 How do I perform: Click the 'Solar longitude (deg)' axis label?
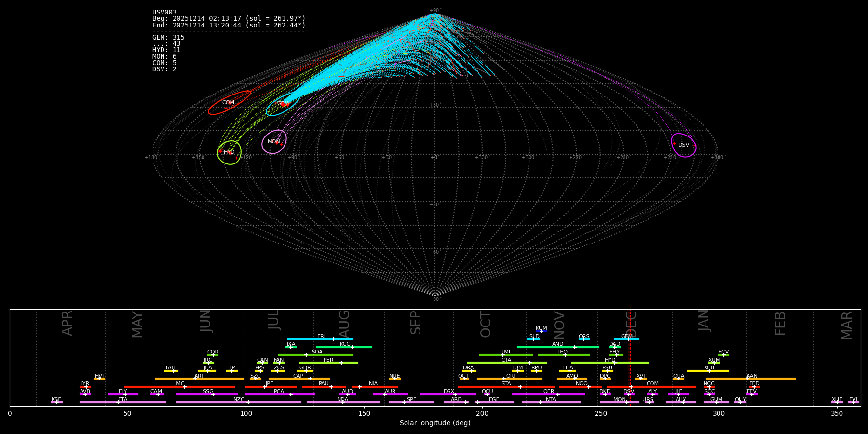tap(434, 423)
